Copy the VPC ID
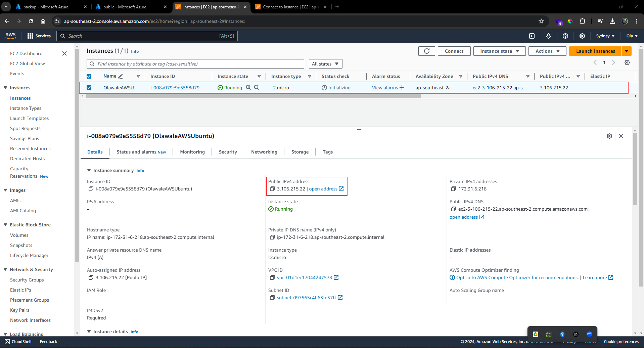The image size is (644, 348). tap(272, 277)
